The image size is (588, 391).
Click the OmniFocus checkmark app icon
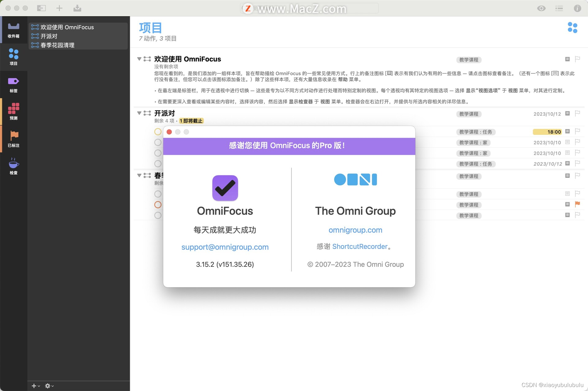(225, 188)
